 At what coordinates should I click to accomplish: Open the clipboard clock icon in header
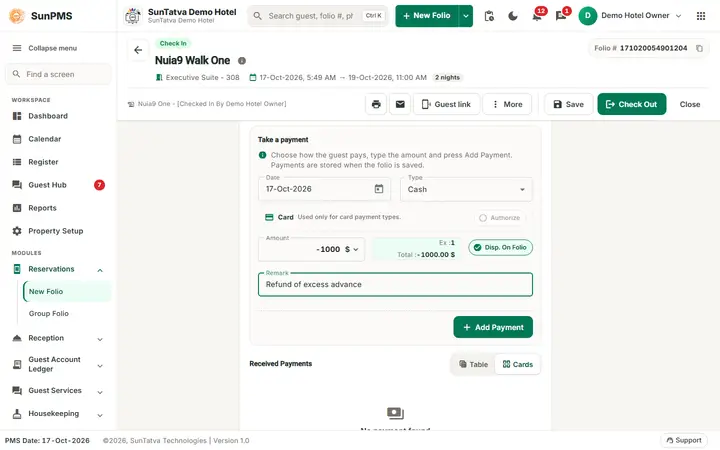click(x=489, y=16)
